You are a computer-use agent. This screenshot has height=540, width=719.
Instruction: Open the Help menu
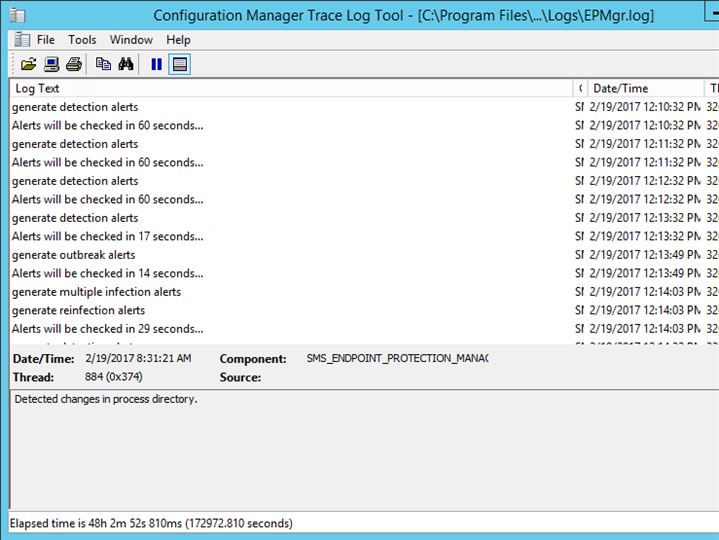[178, 40]
